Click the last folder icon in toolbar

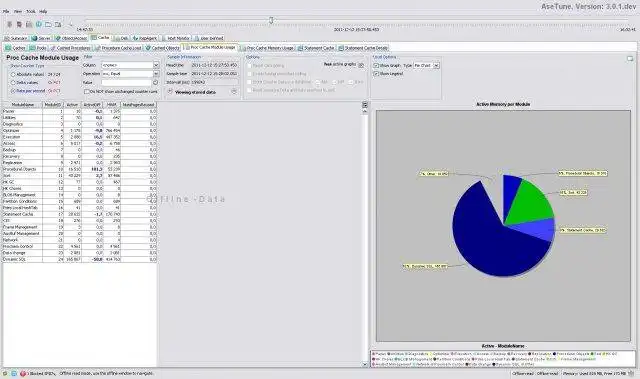click(x=58, y=24)
